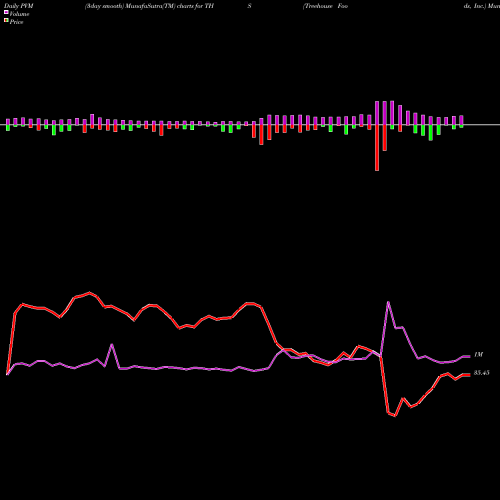Viewport: 500px width, 500px height.
Task: Click the '(Treehouse Foo' company name text
Action: pyautogui.click(x=325, y=6)
